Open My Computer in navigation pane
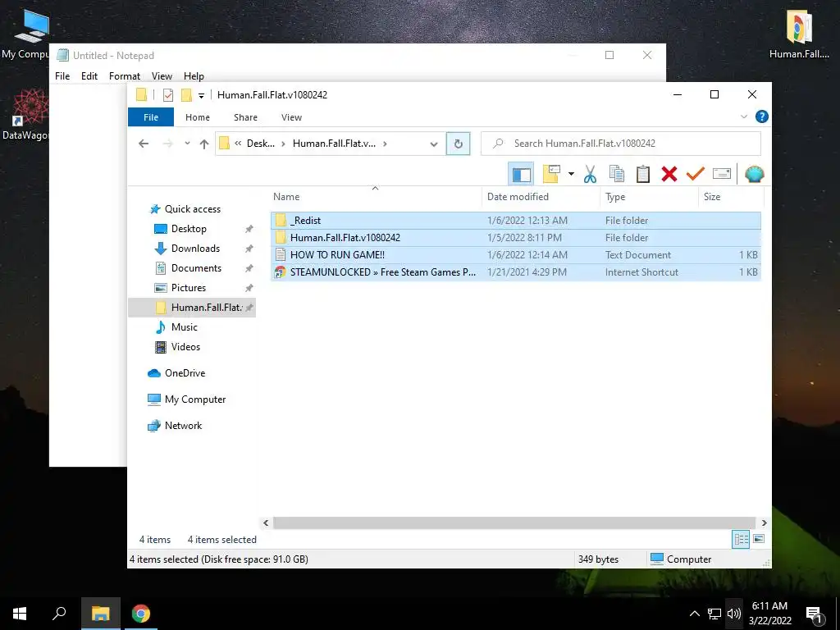Image resolution: width=840 pixels, height=630 pixels. (195, 399)
